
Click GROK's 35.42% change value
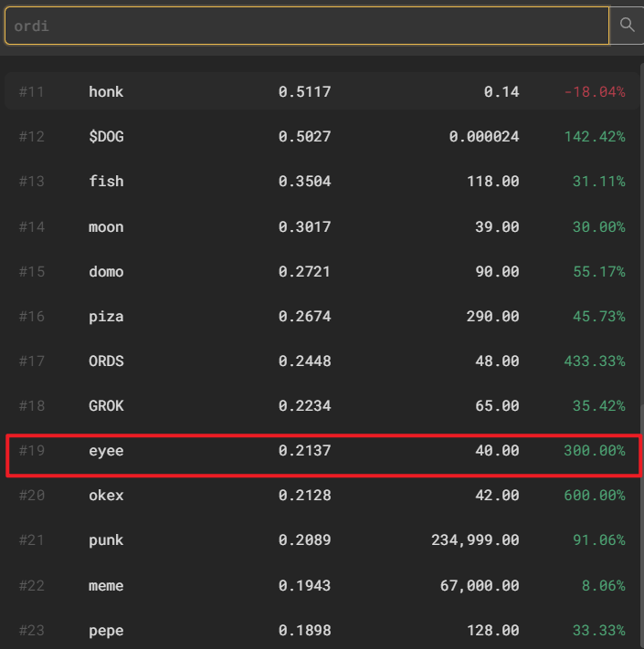[x=599, y=405]
